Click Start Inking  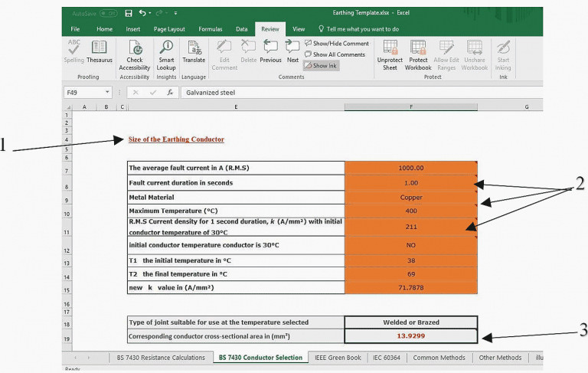click(x=503, y=55)
